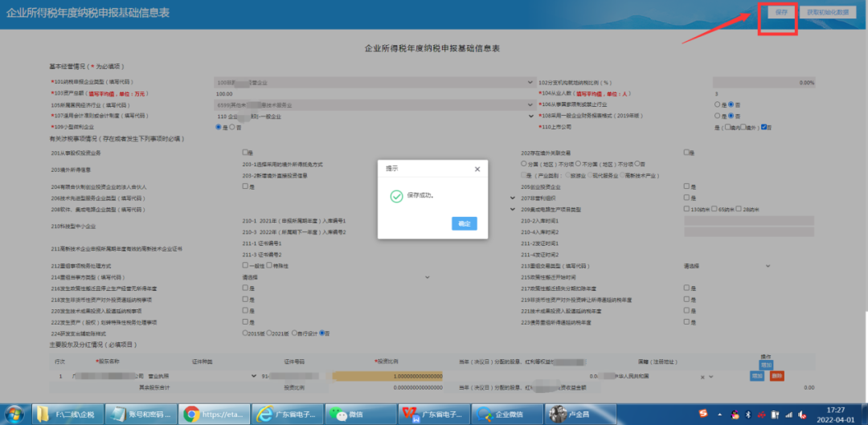868x425 pixels.
Task: Open the WPS 广东省电子 taskbar icon
Action: (433, 414)
